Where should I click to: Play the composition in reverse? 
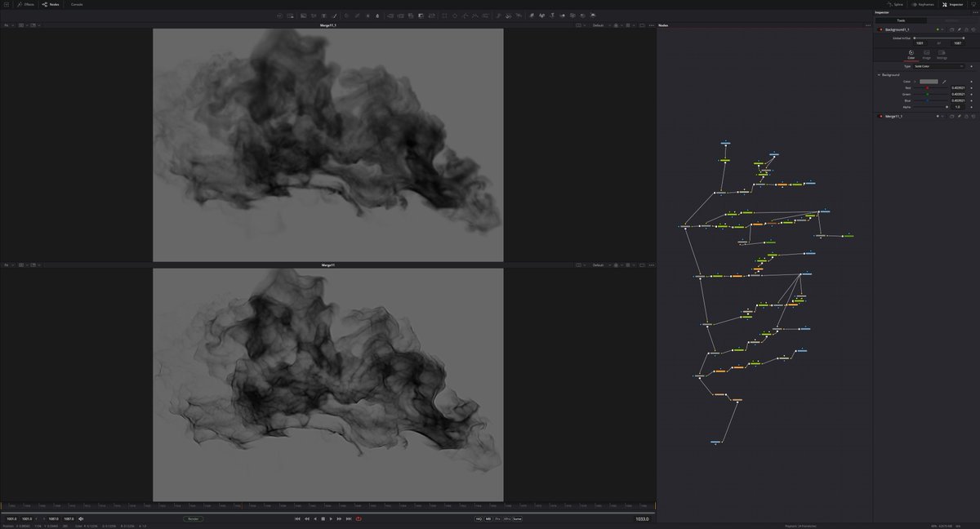pos(315,518)
